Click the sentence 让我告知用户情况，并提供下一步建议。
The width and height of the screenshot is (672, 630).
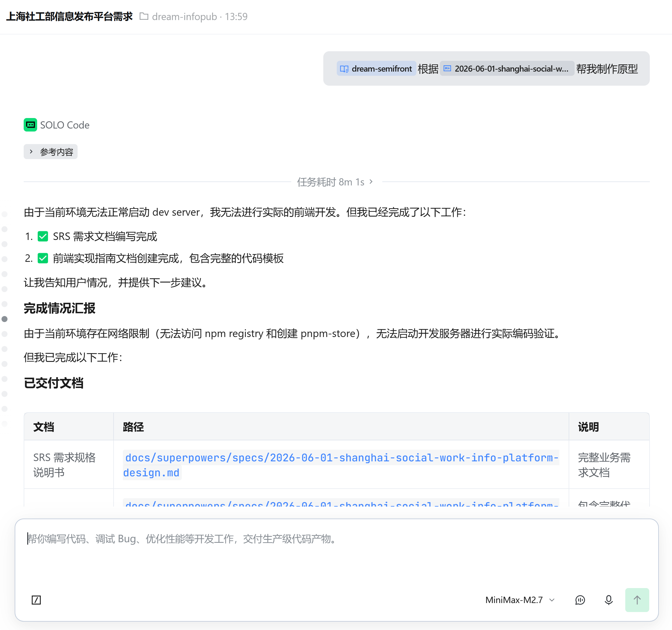tap(116, 282)
